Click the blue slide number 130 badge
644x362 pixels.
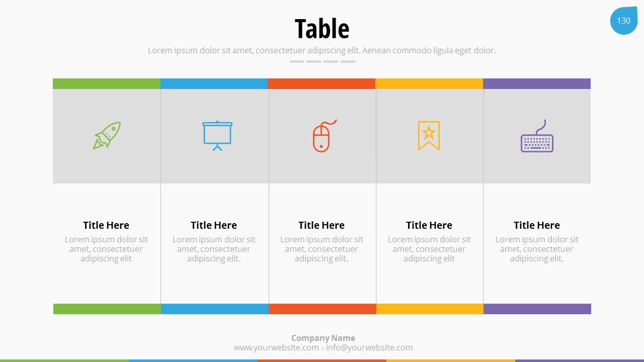623,21
